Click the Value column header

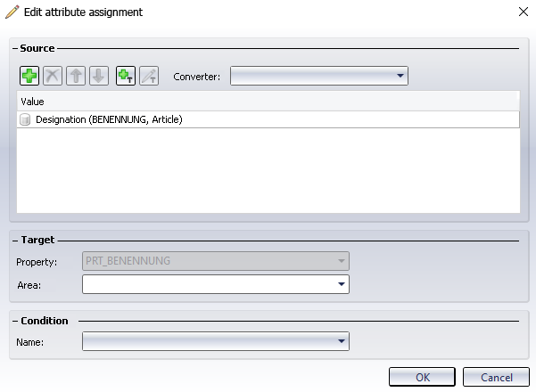pyautogui.click(x=268, y=102)
